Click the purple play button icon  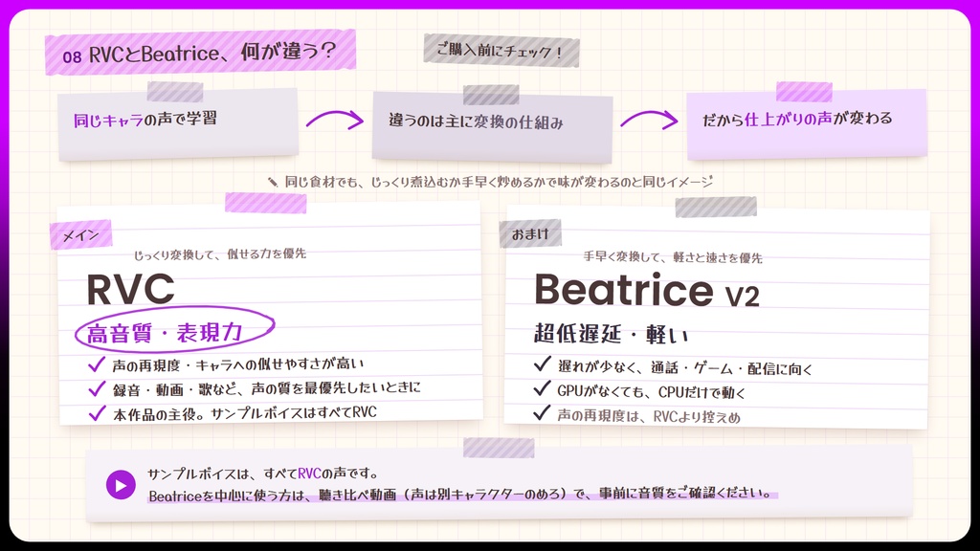click(121, 485)
